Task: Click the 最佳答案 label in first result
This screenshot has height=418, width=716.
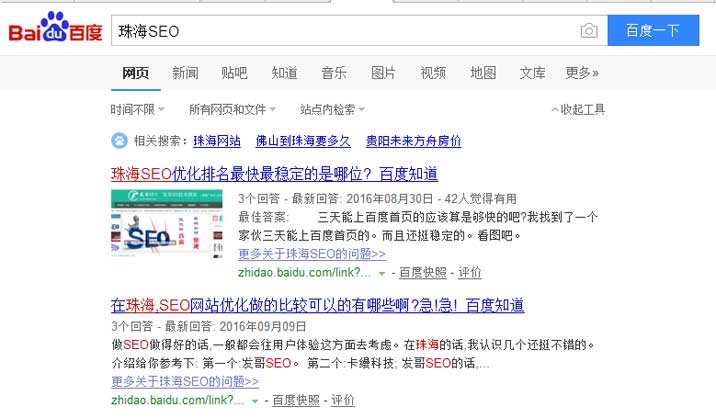Action: (263, 217)
